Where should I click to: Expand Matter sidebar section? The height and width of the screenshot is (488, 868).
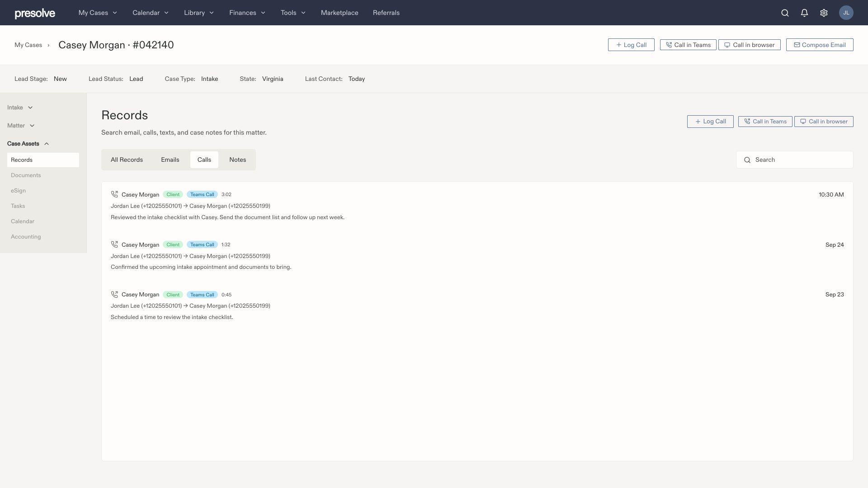point(21,126)
